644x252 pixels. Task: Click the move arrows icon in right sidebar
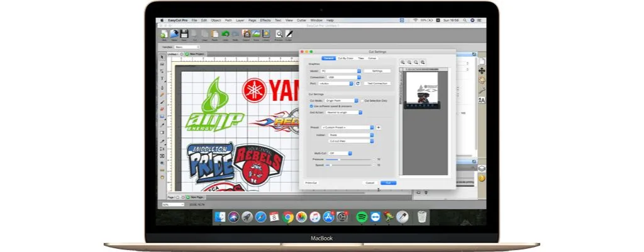coord(482,71)
